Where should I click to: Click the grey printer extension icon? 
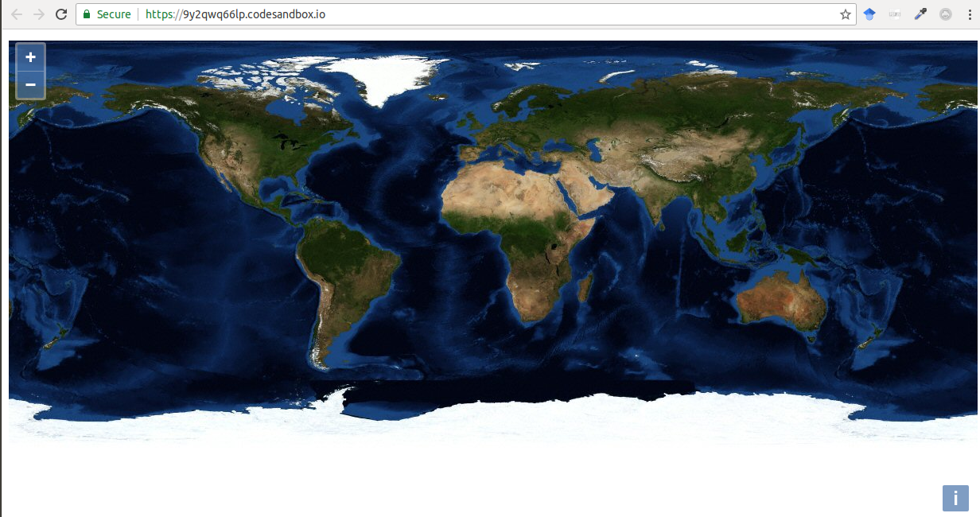pos(895,14)
